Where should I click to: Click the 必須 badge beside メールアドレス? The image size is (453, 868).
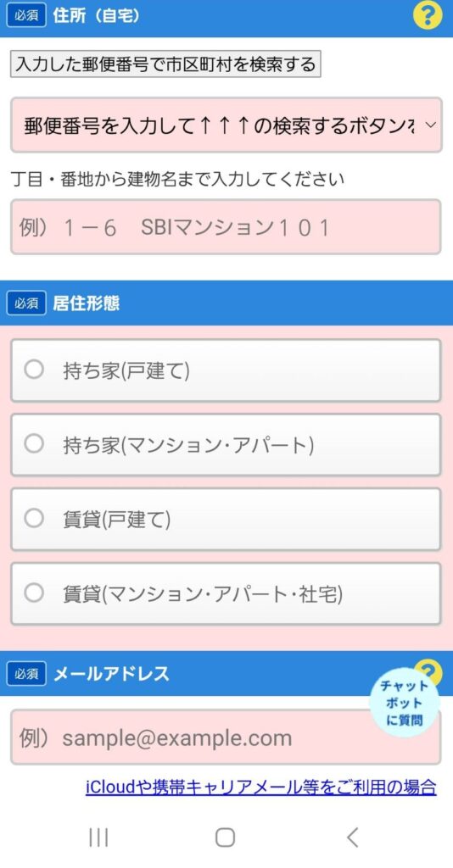[26, 674]
